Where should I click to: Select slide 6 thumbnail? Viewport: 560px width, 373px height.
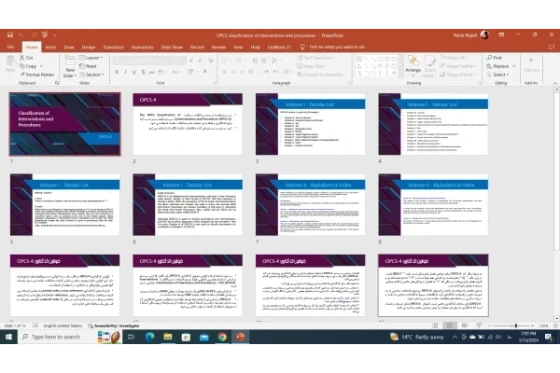coord(188,205)
